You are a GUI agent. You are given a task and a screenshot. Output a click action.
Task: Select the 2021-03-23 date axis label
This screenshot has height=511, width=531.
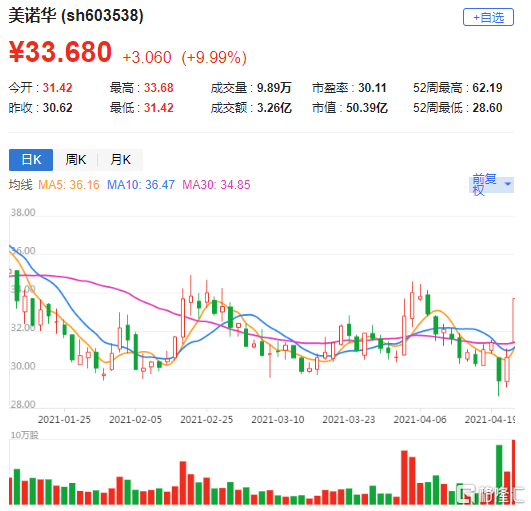(x=349, y=420)
